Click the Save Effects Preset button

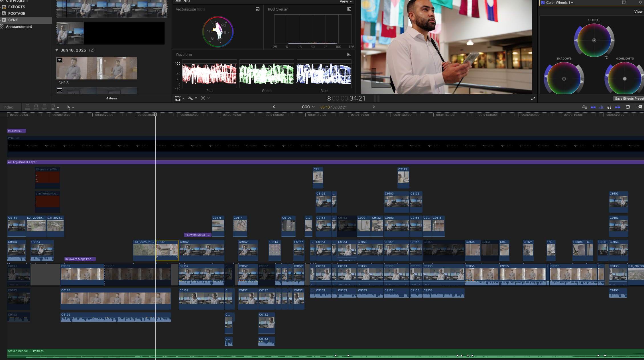[628, 98]
